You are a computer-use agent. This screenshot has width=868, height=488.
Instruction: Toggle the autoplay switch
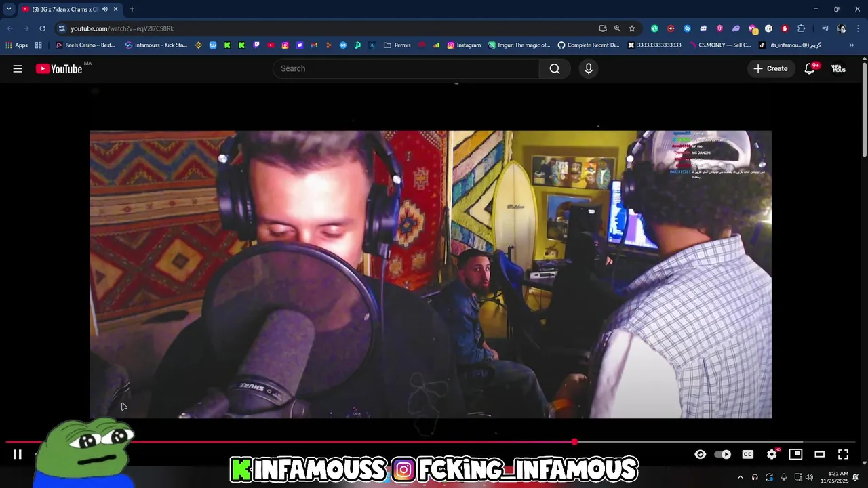(724, 454)
